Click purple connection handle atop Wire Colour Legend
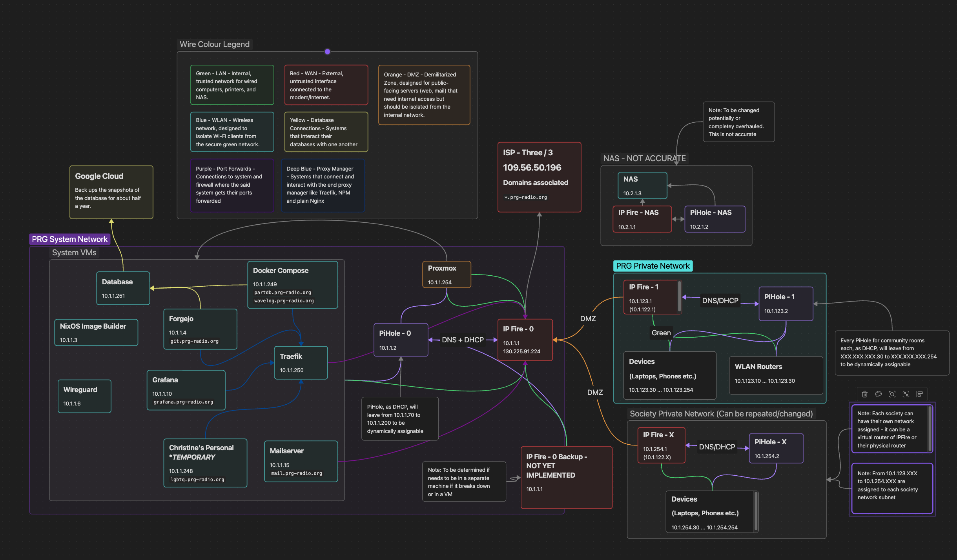The image size is (957, 560). pyautogui.click(x=327, y=51)
